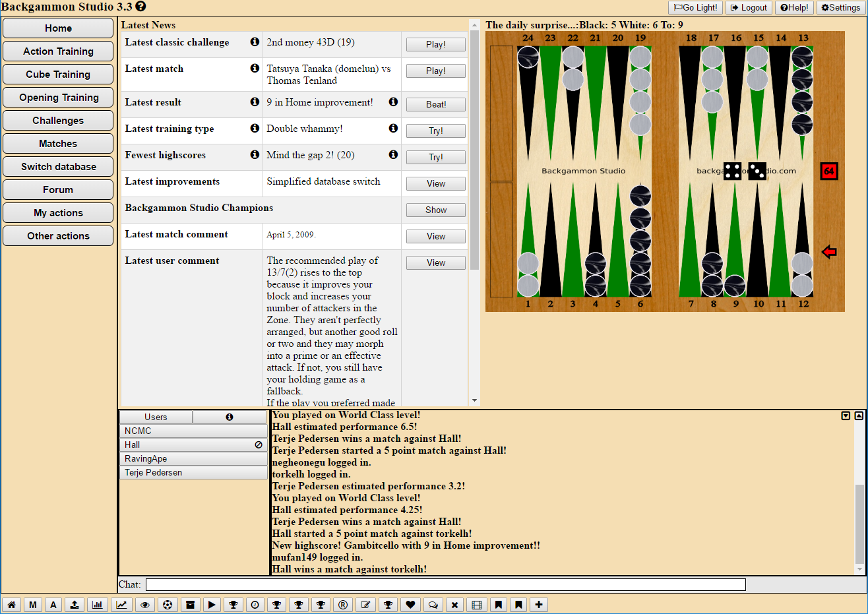Click the upload icon in bottom toolbar
Image resolution: width=868 pixels, height=614 pixels.
[75, 604]
